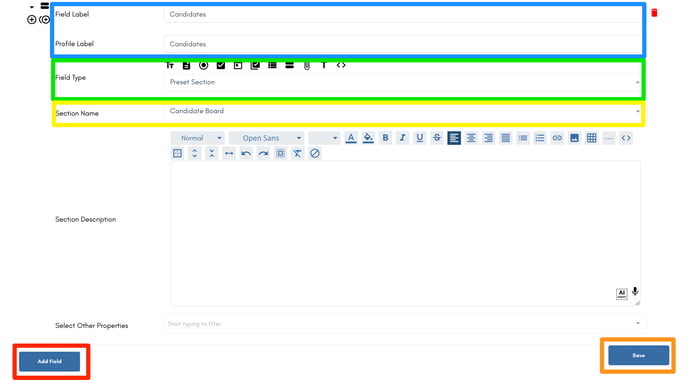Image resolution: width=688 pixels, height=380 pixels.
Task: Toggle underline formatting in editor toolbar
Action: [x=419, y=138]
